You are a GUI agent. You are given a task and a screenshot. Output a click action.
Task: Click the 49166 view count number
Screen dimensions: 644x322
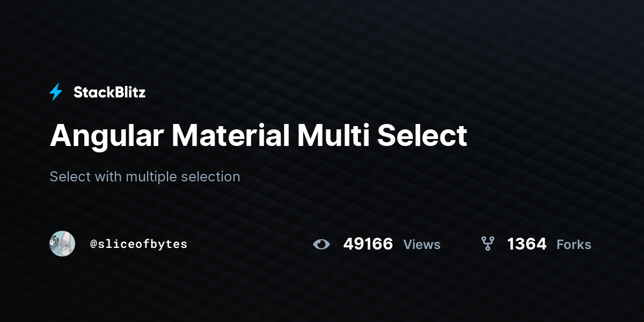click(368, 244)
